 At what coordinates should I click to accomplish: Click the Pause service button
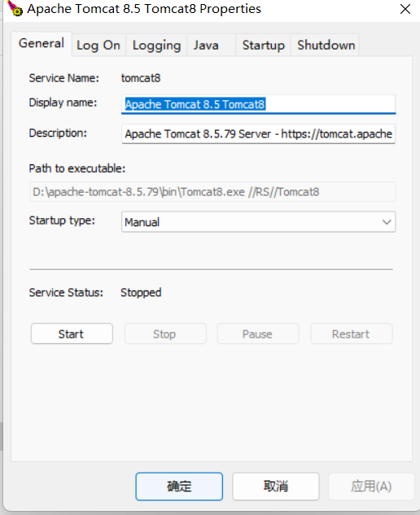click(258, 334)
